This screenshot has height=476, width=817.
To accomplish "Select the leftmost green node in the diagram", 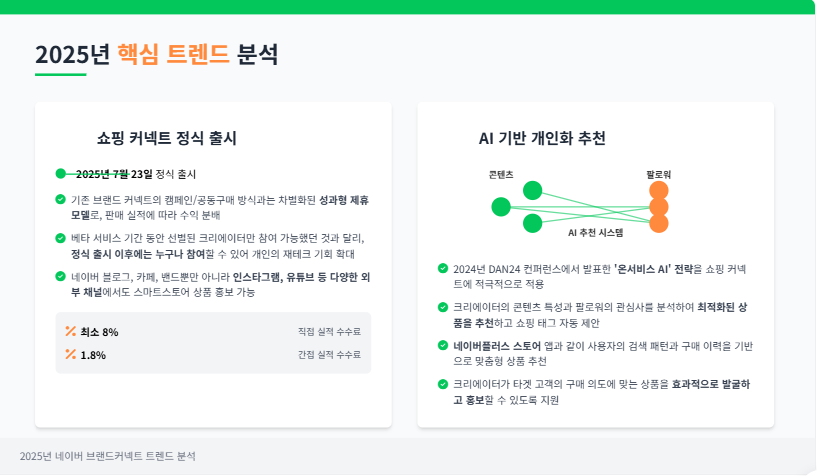I will point(501,207).
